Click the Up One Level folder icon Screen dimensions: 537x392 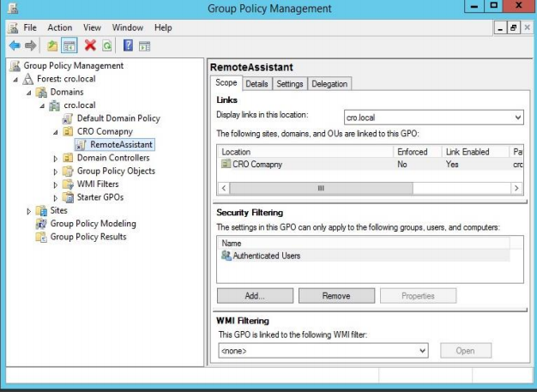[x=51, y=45]
